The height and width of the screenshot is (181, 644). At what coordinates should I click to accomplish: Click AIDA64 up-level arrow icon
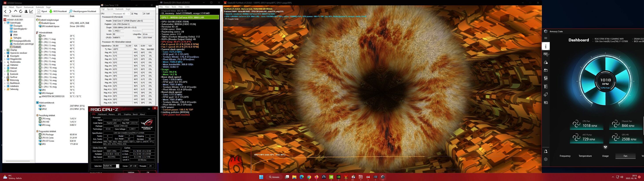tap(15, 11)
